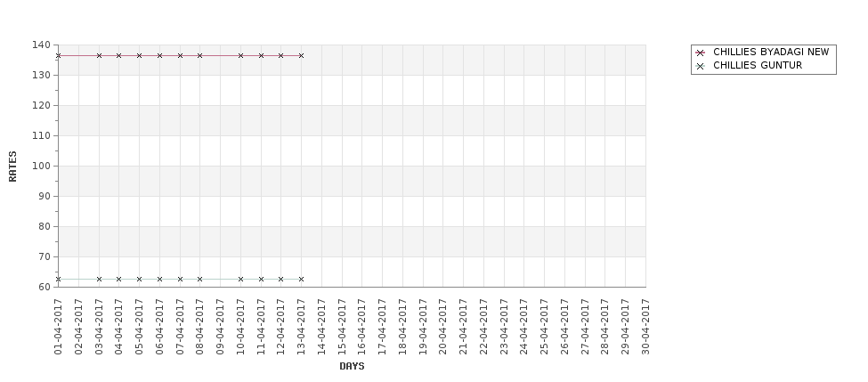Click Byadagi data point marker on 13-04-2017
Screen dimensions: 868x382
click(301, 55)
